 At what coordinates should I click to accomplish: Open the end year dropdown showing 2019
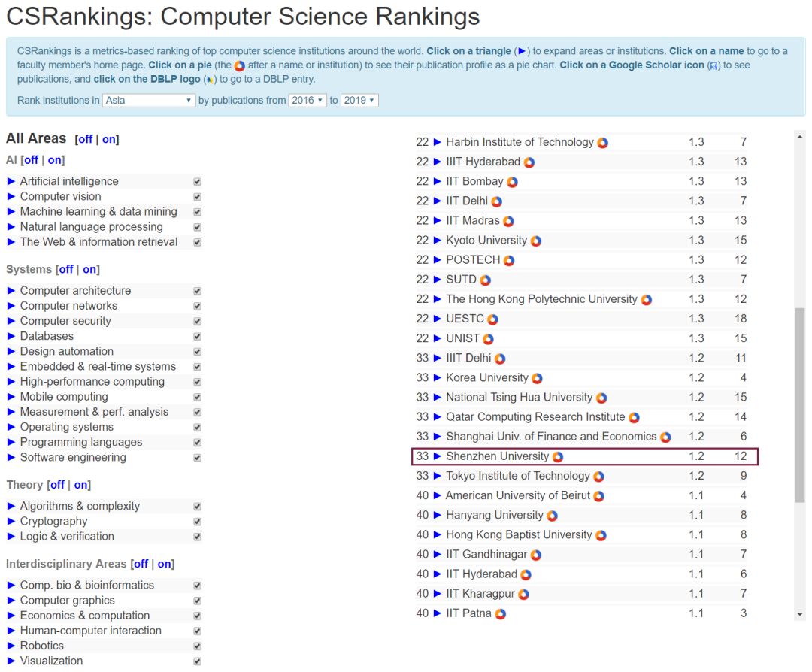tap(359, 101)
